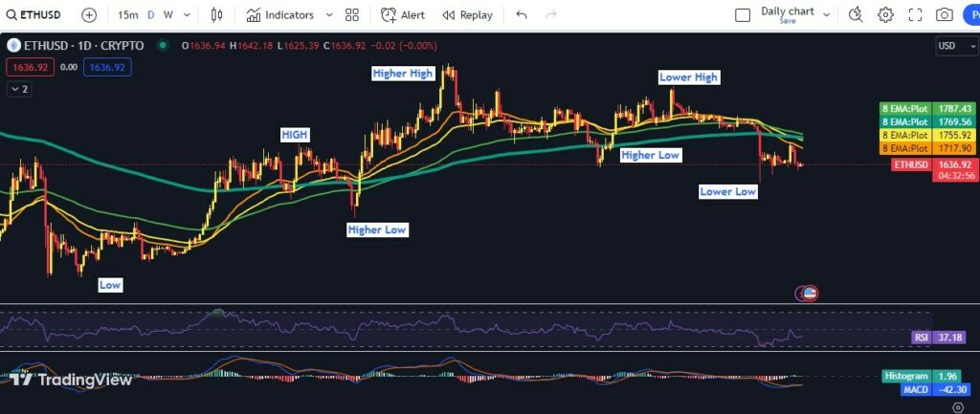Enter fullscreen mode
The width and height of the screenshot is (980, 414).
(x=915, y=15)
